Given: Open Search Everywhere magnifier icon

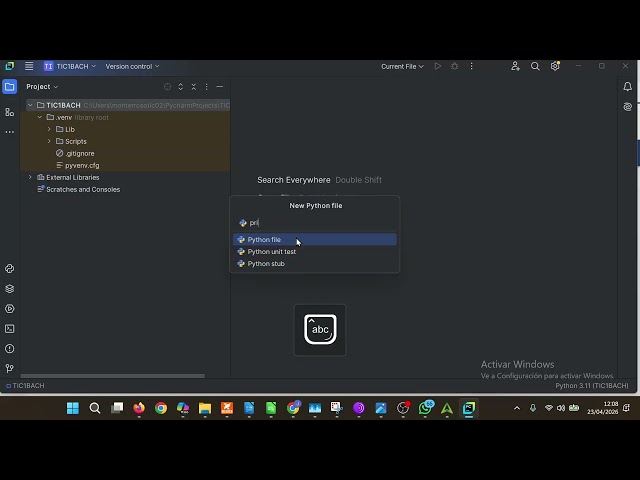Looking at the screenshot, I should [535, 66].
